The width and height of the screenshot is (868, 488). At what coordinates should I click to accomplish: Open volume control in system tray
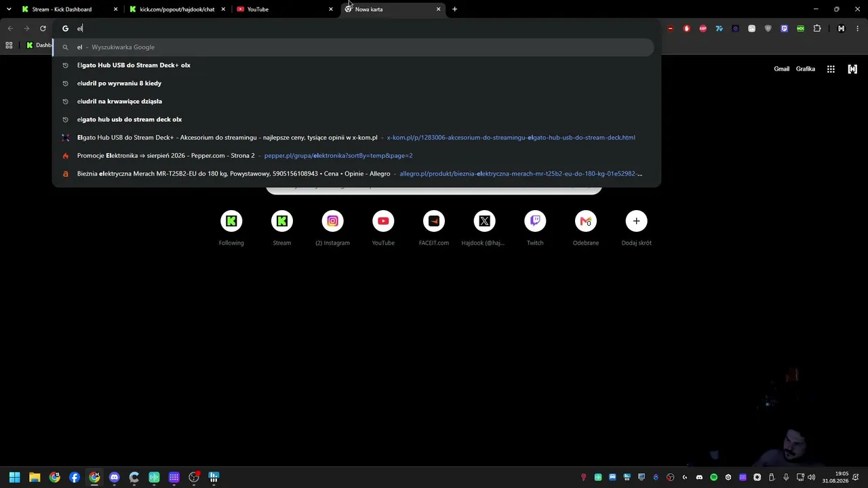coord(811,477)
